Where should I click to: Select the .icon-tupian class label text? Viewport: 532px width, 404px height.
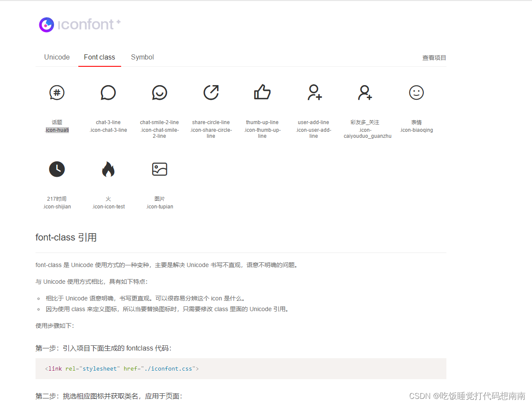159,206
